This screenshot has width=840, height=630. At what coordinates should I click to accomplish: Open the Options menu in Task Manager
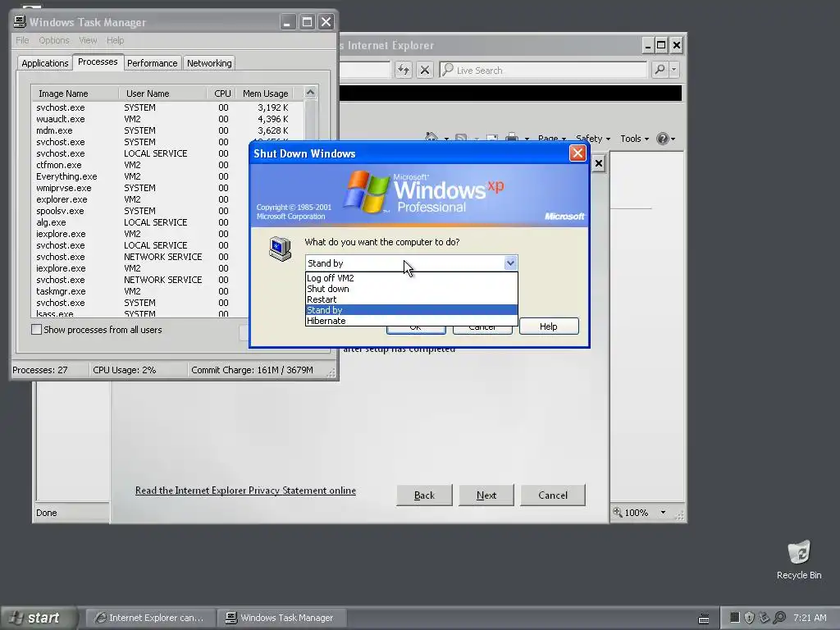pos(54,40)
